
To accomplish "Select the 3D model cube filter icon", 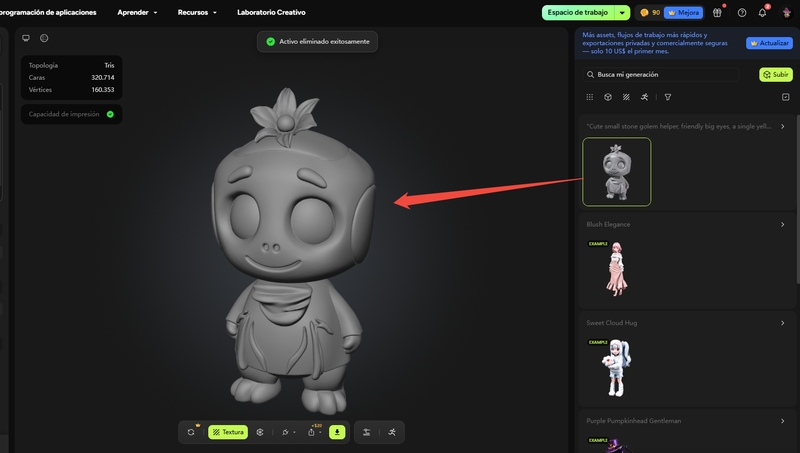I will [608, 97].
